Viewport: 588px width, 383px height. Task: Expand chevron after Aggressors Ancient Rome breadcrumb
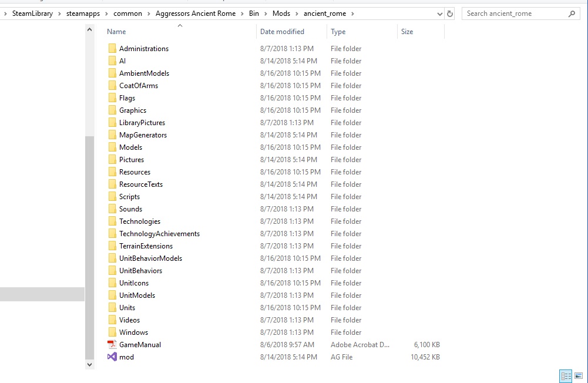coord(242,14)
